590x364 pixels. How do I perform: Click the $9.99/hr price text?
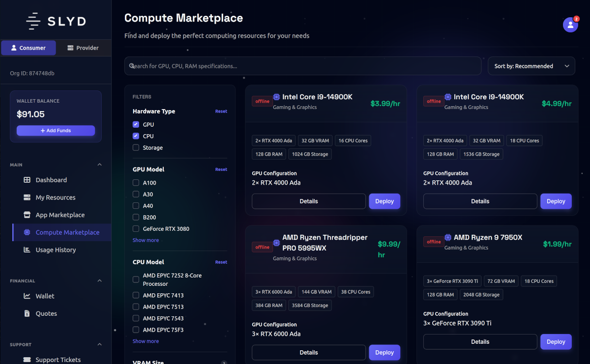point(389,250)
